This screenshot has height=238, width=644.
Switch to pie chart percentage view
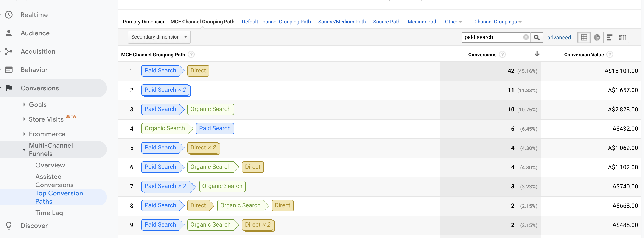[x=597, y=37]
